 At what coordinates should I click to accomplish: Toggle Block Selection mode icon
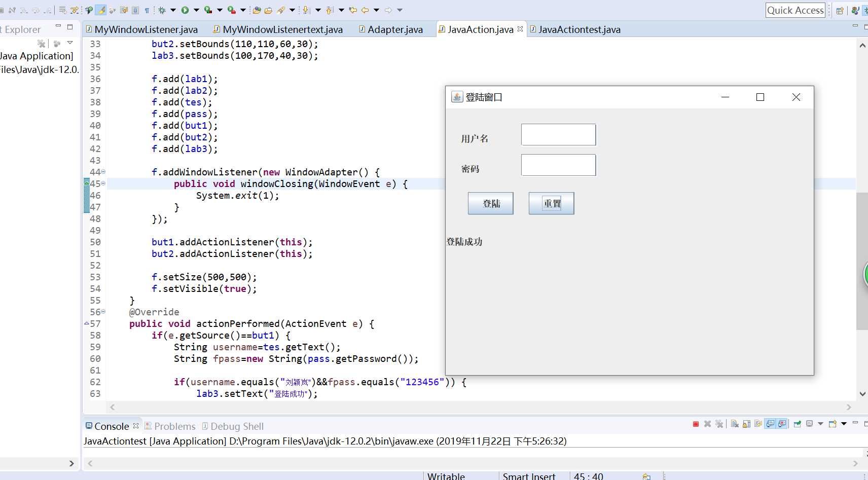135,10
